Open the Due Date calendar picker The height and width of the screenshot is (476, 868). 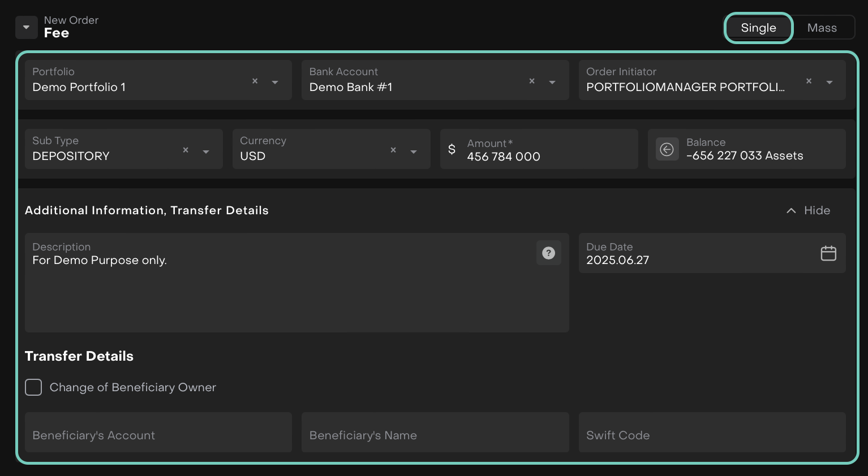coord(828,253)
